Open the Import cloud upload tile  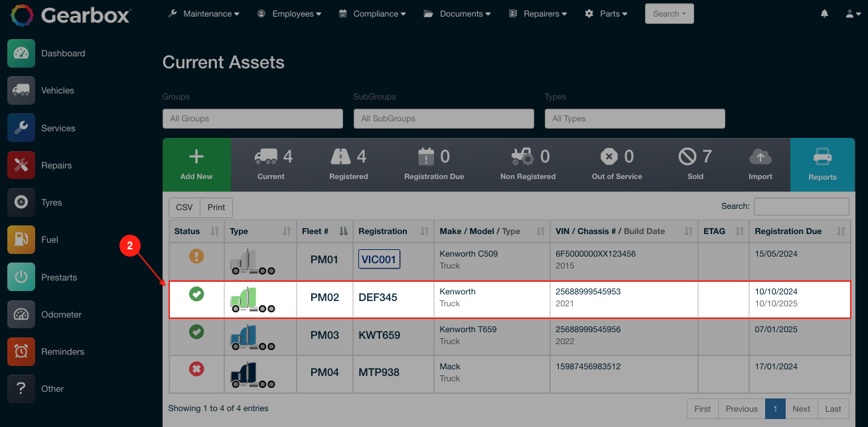[x=760, y=164]
